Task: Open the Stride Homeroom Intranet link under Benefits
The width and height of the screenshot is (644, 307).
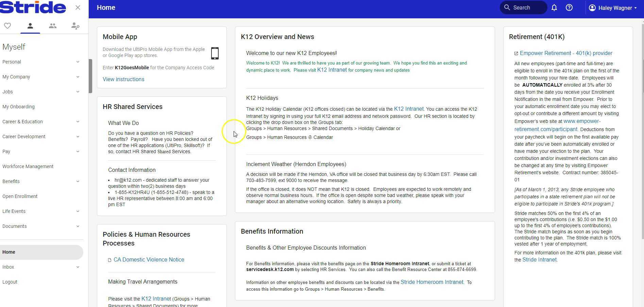Action: [432, 282]
